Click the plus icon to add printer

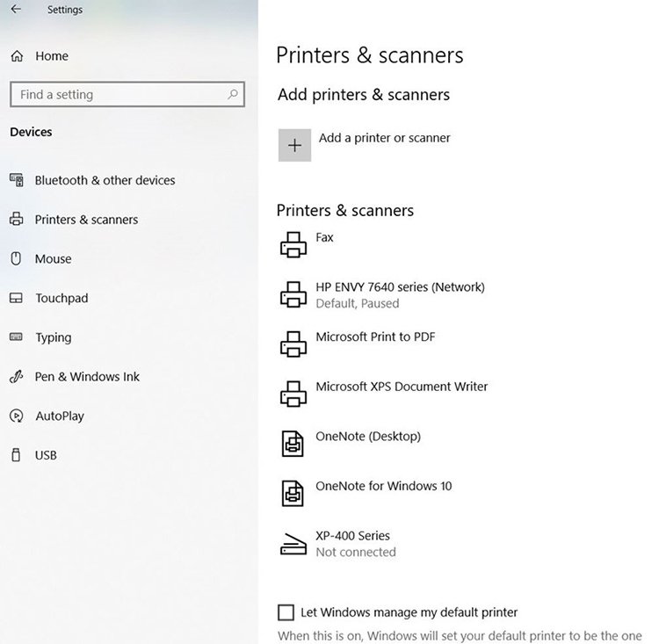[294, 145]
